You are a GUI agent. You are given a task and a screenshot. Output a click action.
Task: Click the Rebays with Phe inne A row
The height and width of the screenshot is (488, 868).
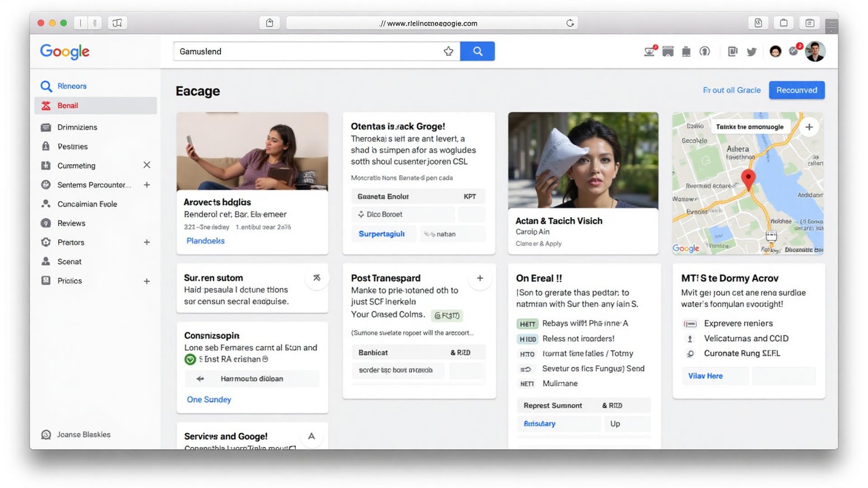(572, 323)
